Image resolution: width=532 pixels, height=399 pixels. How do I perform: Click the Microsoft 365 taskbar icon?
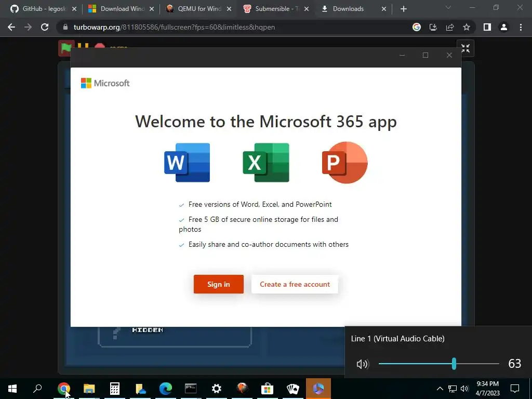point(318,389)
